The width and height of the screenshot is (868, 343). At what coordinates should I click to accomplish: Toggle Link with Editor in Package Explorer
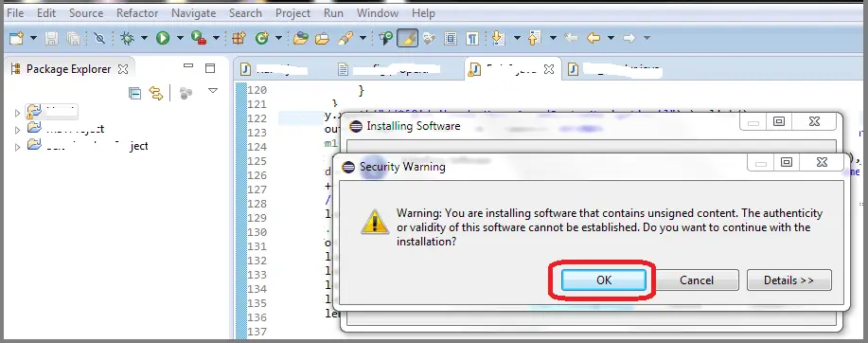(x=157, y=93)
